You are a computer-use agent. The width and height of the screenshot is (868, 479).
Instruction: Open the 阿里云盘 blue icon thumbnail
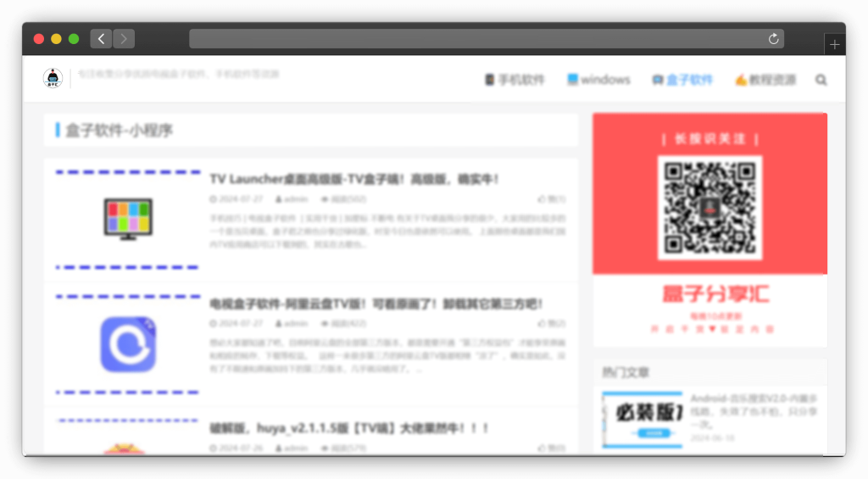pyautogui.click(x=128, y=344)
